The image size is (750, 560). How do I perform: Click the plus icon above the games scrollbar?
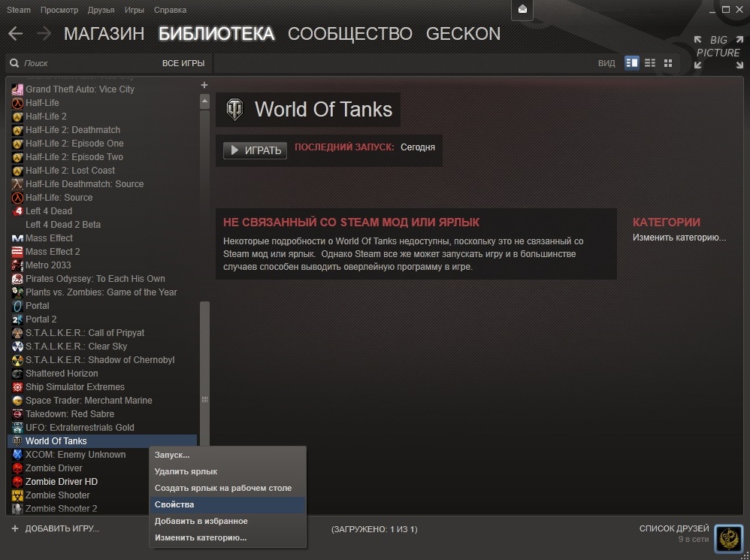[204, 85]
